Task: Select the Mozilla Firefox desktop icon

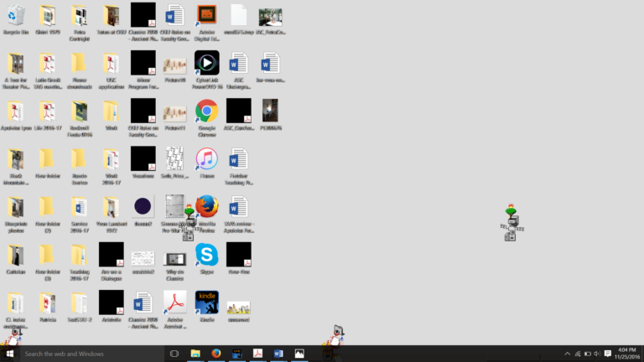Action: (x=207, y=207)
